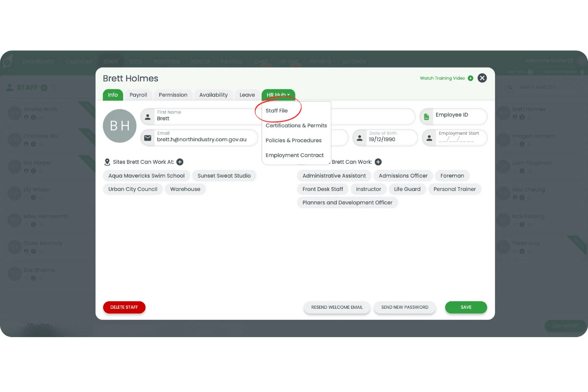
Task: Add a position Brett can work
Action: point(378,162)
